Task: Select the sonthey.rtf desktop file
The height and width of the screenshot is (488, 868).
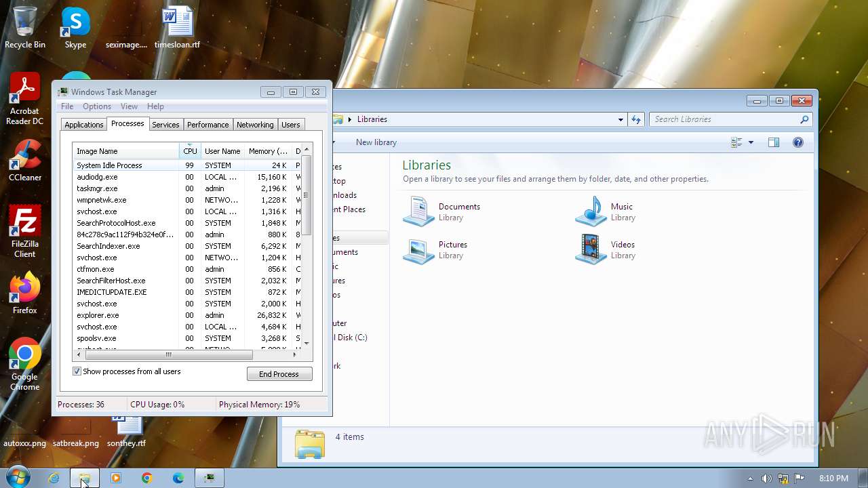Action: tap(127, 432)
